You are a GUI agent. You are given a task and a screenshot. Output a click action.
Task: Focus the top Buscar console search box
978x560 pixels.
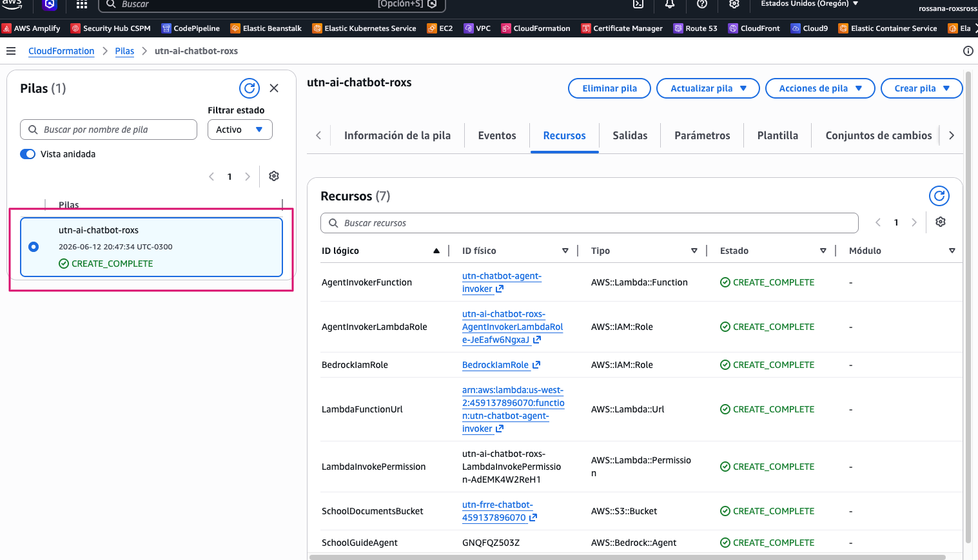click(x=271, y=5)
